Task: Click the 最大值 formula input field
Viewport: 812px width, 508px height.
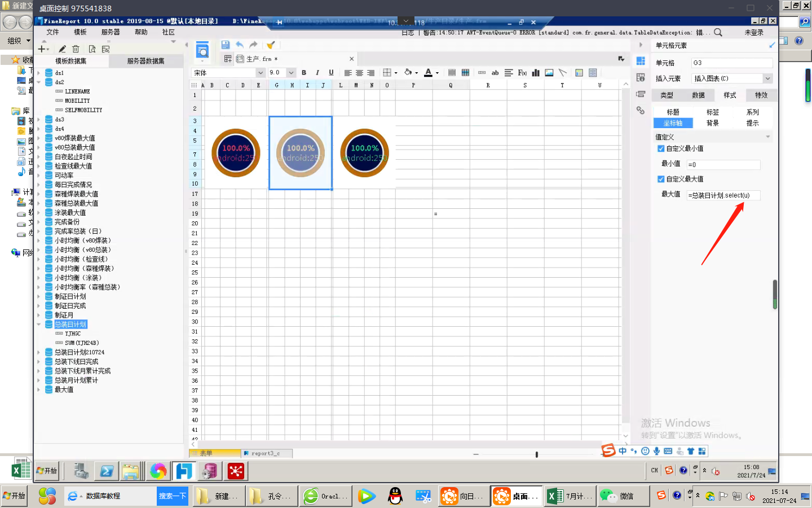Action: [x=723, y=195]
